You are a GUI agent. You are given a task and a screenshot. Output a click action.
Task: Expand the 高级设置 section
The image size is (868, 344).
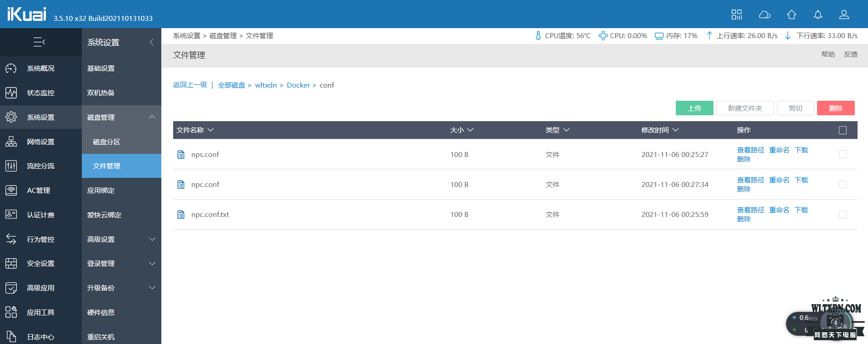coord(152,239)
